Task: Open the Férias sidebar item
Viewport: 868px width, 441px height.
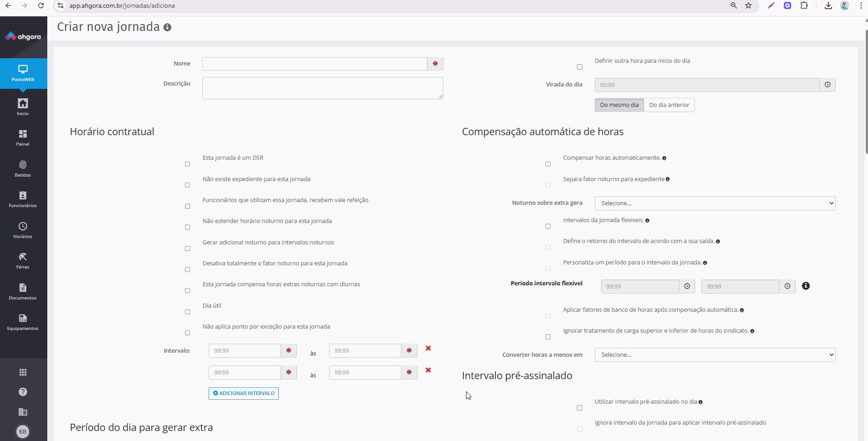Action: (x=23, y=261)
